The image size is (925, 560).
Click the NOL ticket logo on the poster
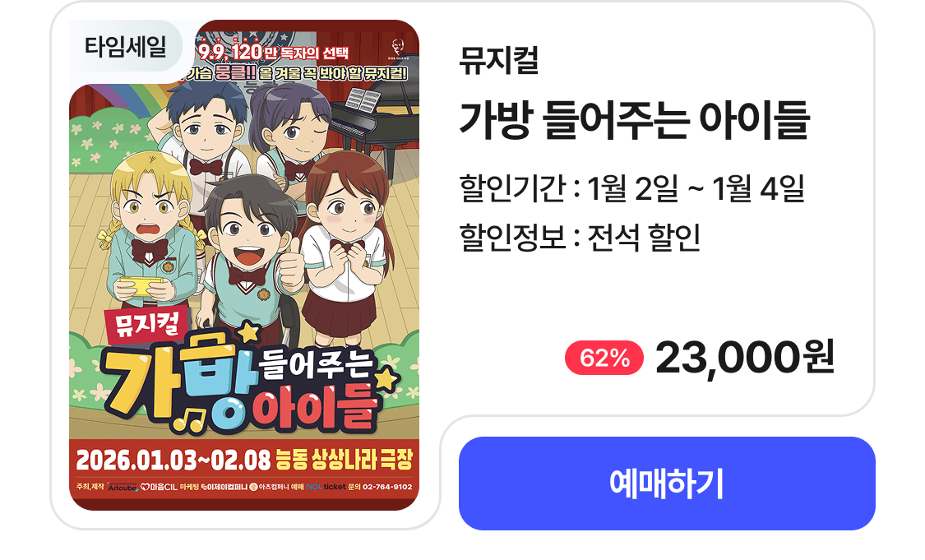point(326,487)
